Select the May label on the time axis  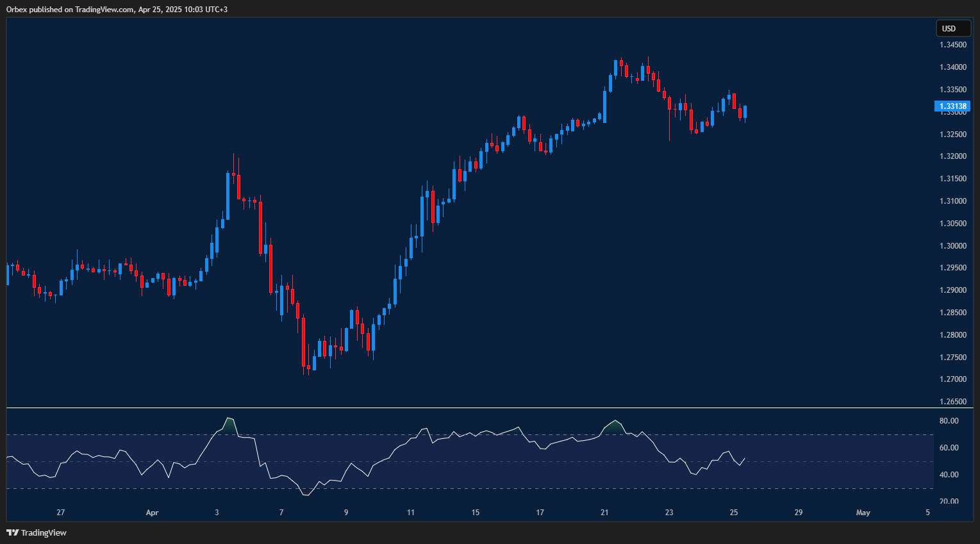(863, 513)
